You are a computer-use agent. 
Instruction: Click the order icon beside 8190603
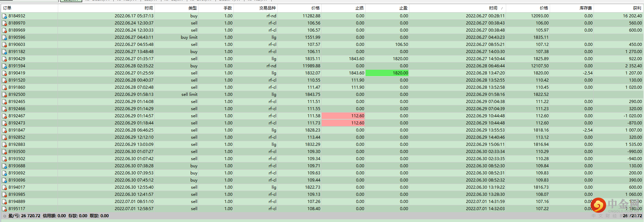4,45
